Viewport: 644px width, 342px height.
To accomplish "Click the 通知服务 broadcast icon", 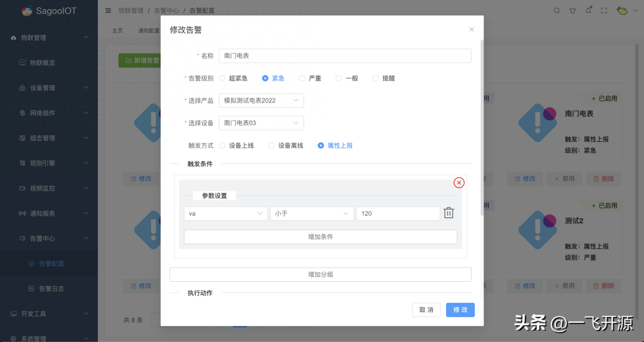I will [23, 213].
